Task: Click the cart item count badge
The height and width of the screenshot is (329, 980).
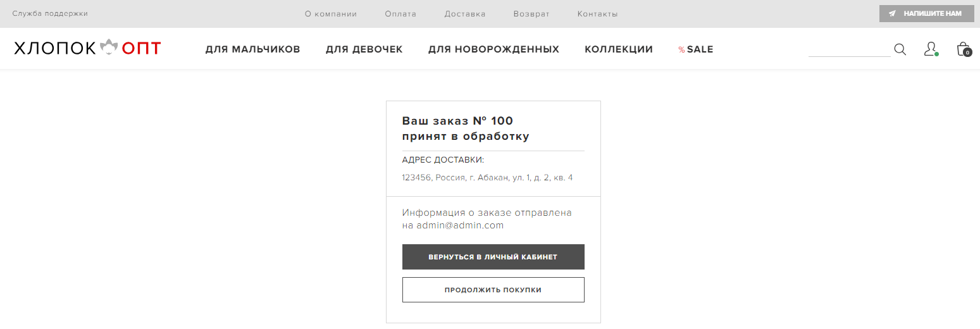Action: (967, 53)
